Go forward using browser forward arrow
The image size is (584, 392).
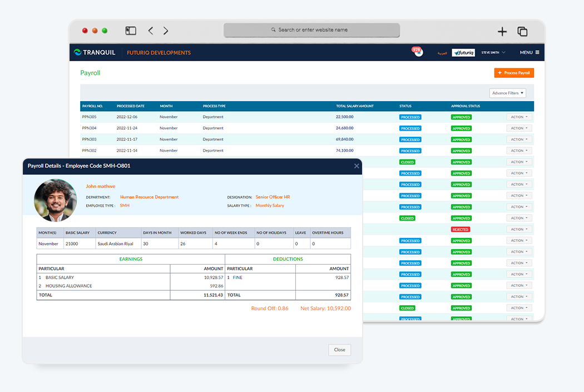tap(166, 31)
